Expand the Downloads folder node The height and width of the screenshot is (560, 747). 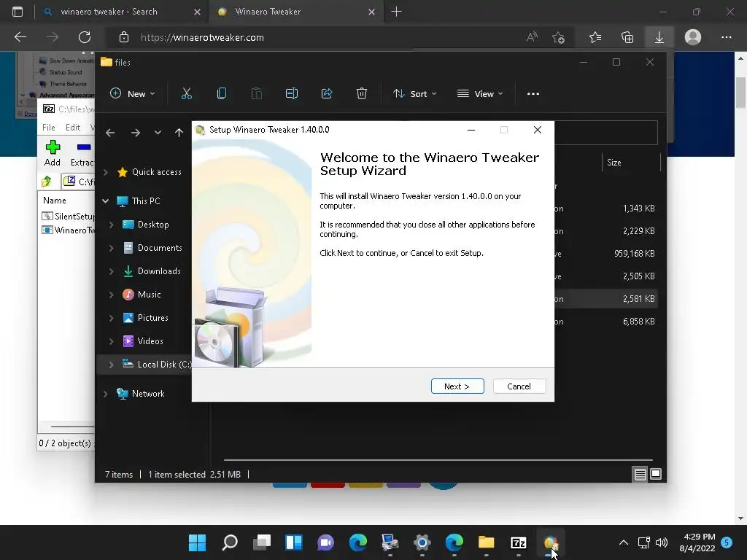[111, 271]
